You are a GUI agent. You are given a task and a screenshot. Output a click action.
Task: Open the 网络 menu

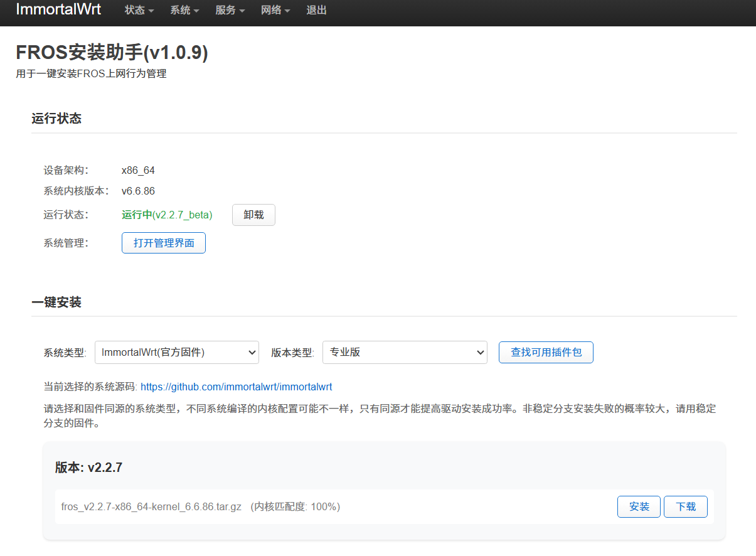[275, 10]
